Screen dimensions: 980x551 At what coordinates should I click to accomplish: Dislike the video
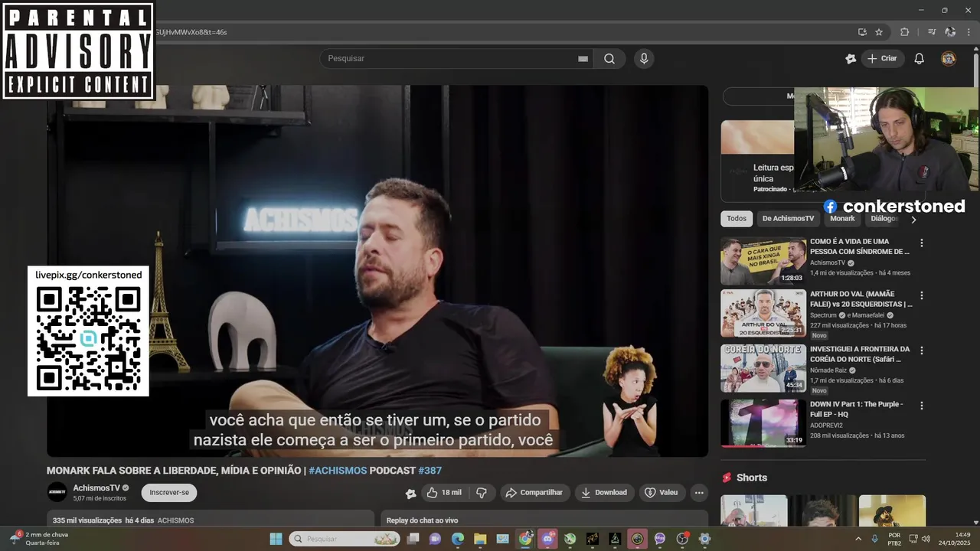(481, 493)
